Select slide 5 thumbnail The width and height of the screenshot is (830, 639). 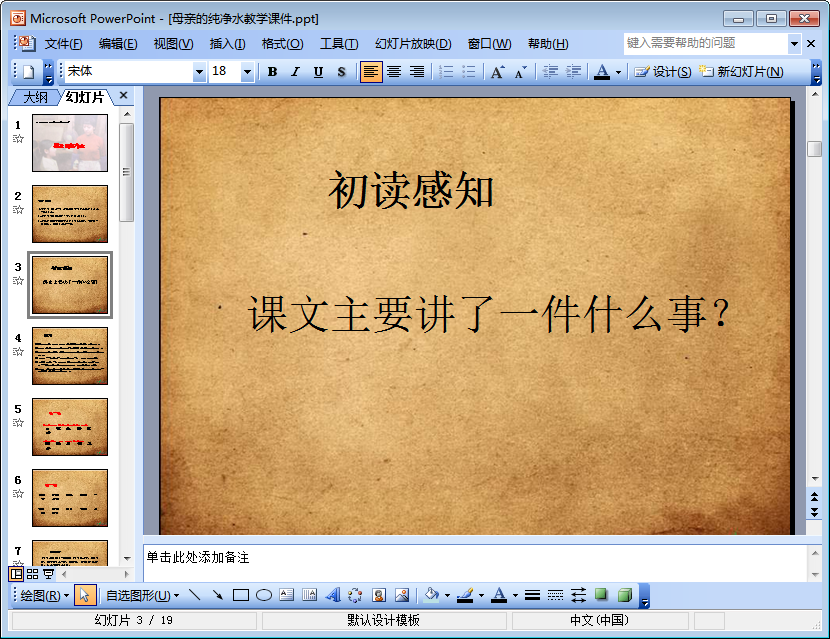(70, 427)
